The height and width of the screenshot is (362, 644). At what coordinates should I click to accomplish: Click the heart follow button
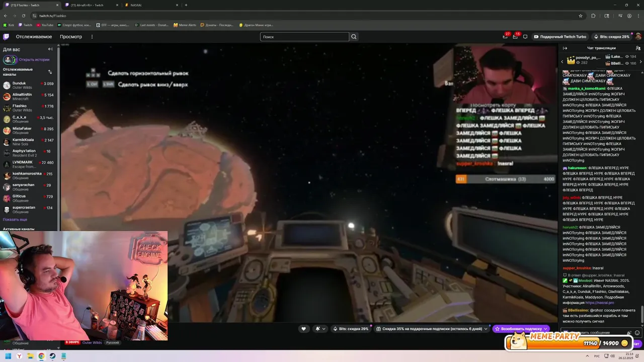[x=303, y=329]
